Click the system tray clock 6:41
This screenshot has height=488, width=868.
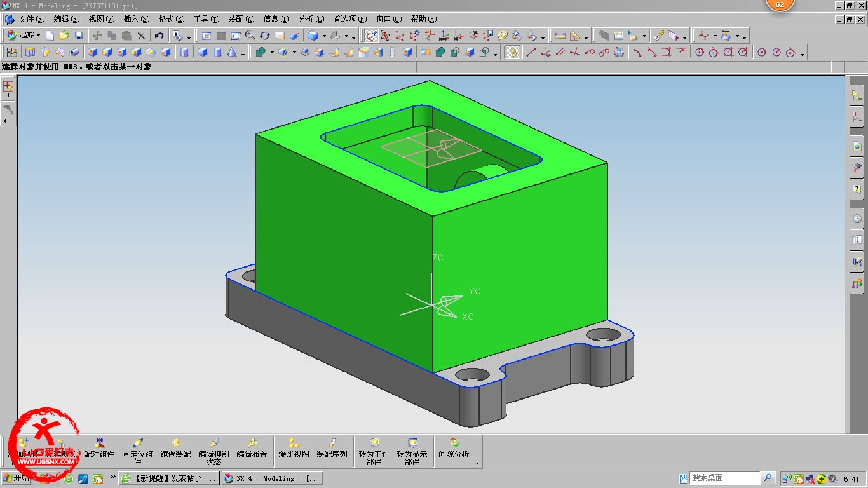click(851, 478)
